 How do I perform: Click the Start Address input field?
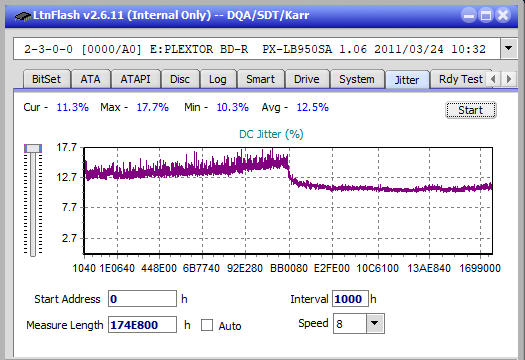142,299
